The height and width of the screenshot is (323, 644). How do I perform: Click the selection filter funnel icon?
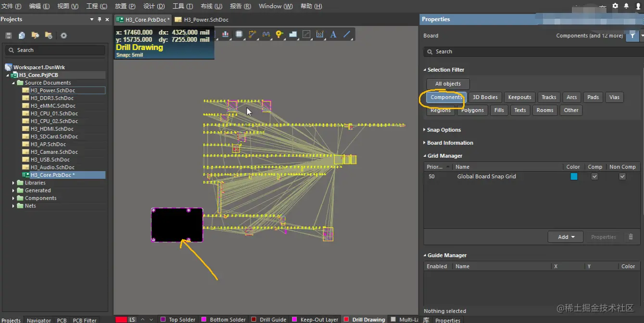click(x=632, y=36)
